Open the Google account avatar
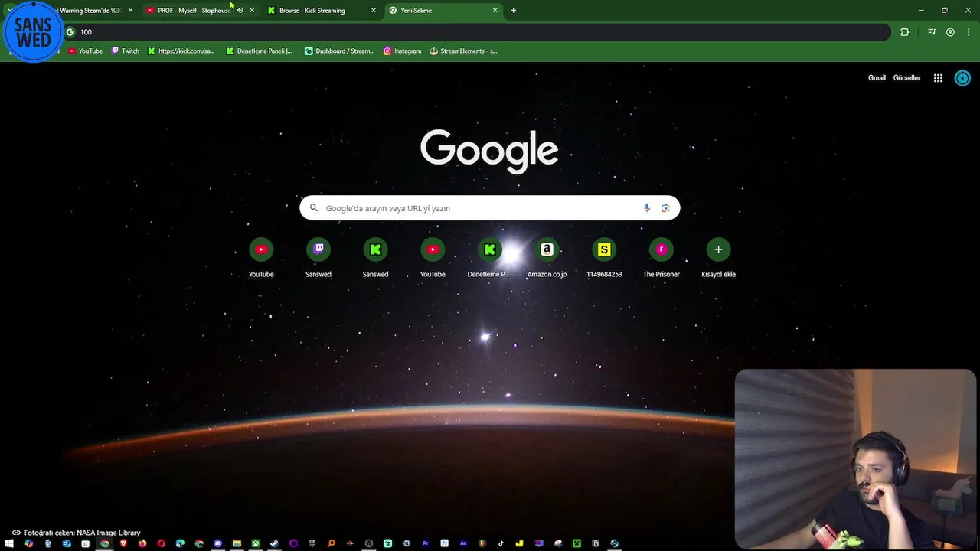980x551 pixels. (x=962, y=78)
